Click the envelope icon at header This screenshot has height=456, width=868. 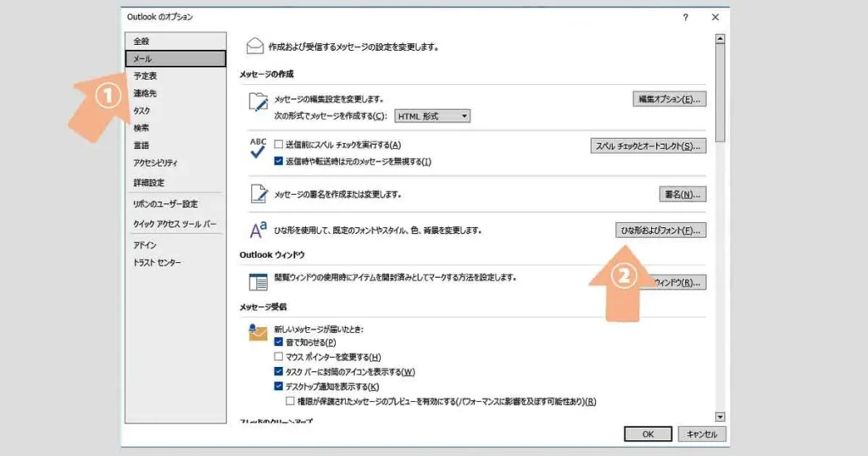(254, 46)
